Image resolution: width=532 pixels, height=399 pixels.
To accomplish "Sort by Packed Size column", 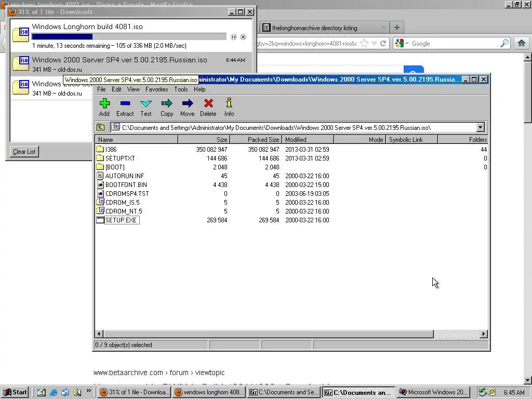I will (256, 139).
